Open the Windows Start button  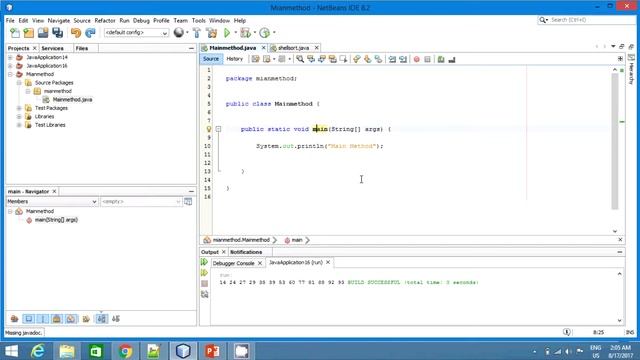click(11, 351)
